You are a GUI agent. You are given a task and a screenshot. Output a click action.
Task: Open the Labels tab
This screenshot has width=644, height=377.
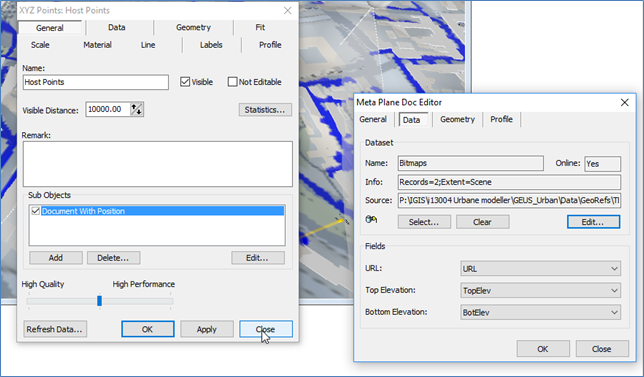point(211,45)
